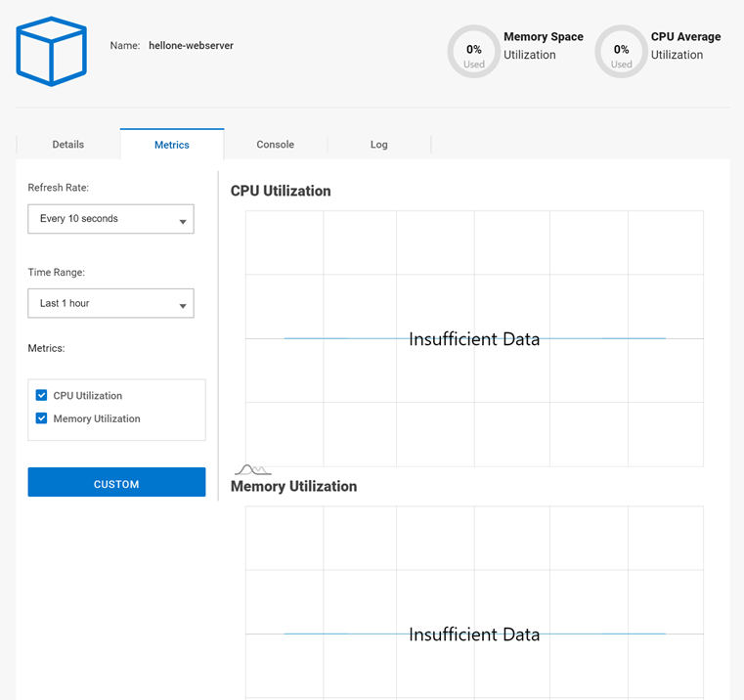The height and width of the screenshot is (700, 744).
Task: Click the CPU Average Utilization label
Action: (685, 46)
